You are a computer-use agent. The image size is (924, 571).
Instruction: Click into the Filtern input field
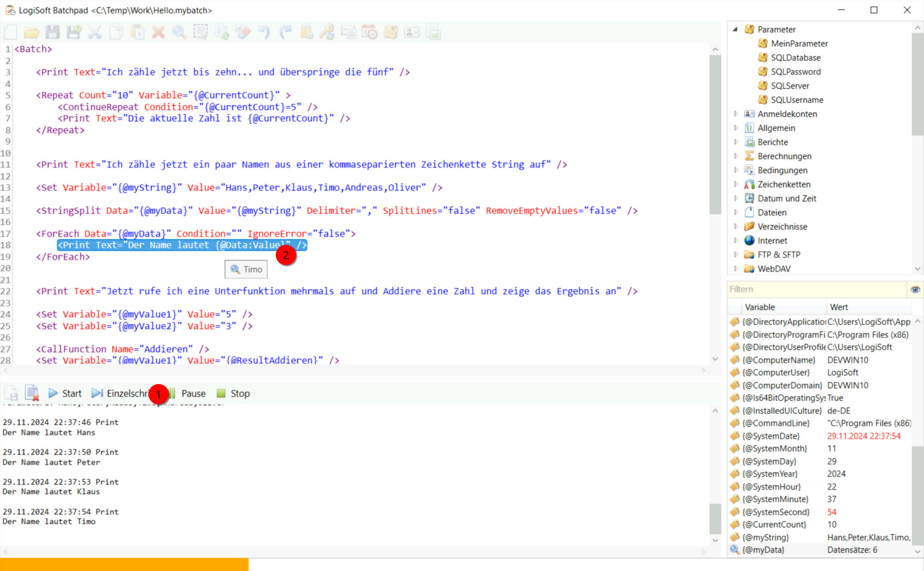click(815, 289)
